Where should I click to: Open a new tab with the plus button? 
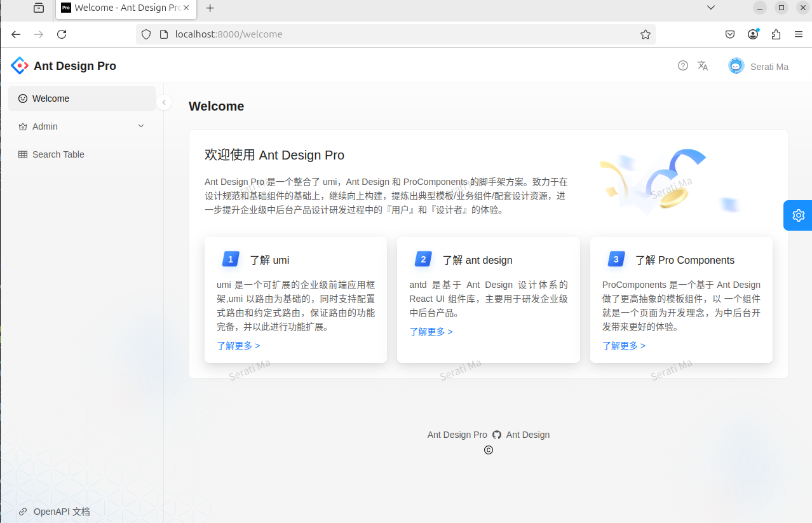[210, 8]
